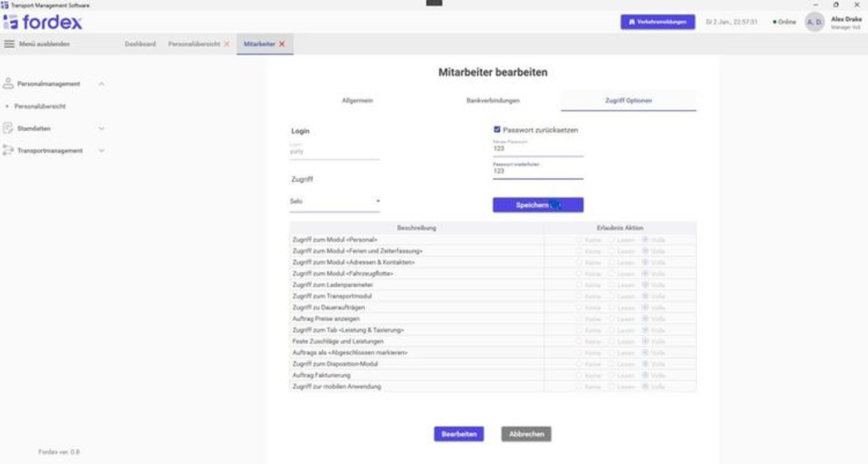This screenshot has height=464, width=868.
Task: Click the Abbrechen button
Action: 526,434
